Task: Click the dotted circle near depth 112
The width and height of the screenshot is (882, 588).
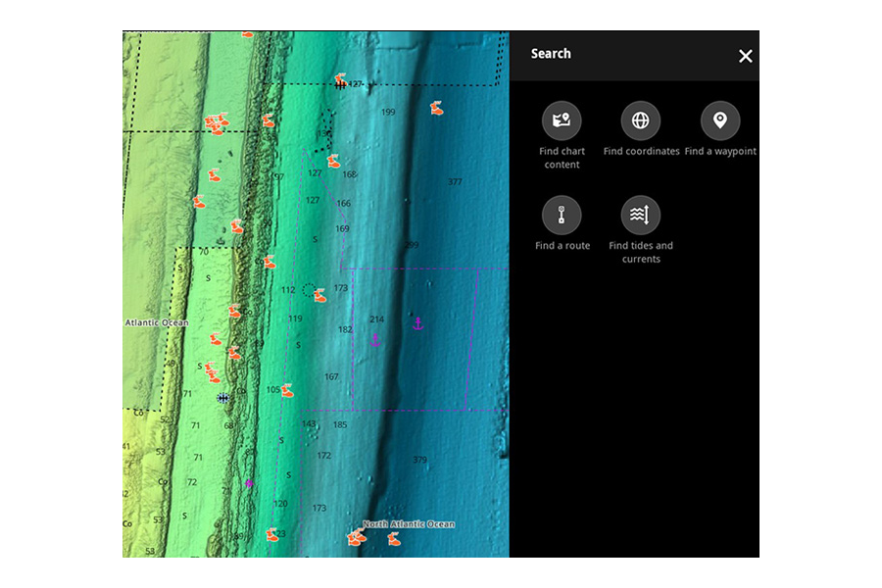Action: (x=309, y=290)
